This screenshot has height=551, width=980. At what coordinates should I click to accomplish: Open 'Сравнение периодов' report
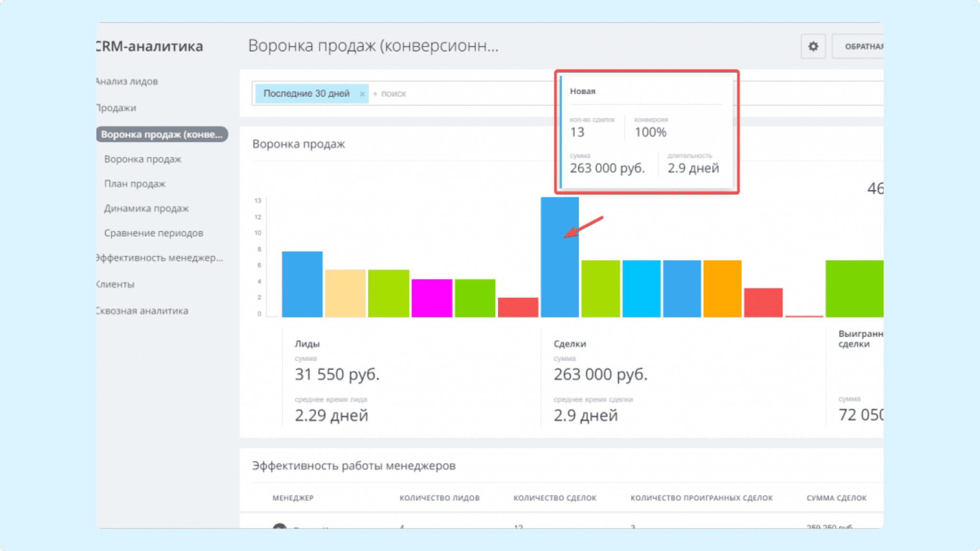pos(154,233)
